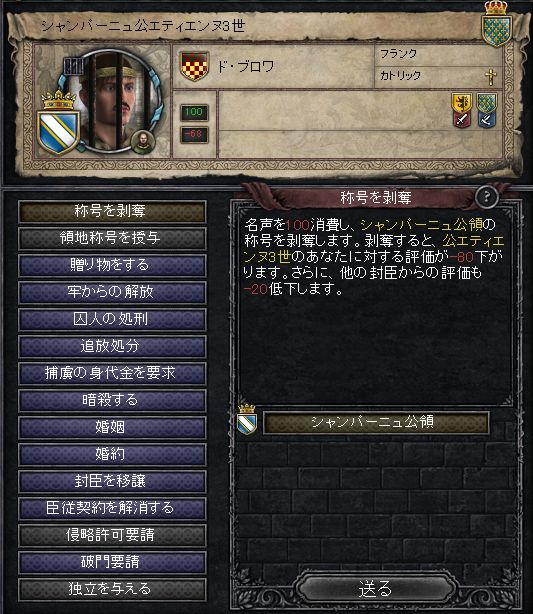Choose 牢からの解放 release from prison
Screen dimensions: 533x614
click(112, 293)
